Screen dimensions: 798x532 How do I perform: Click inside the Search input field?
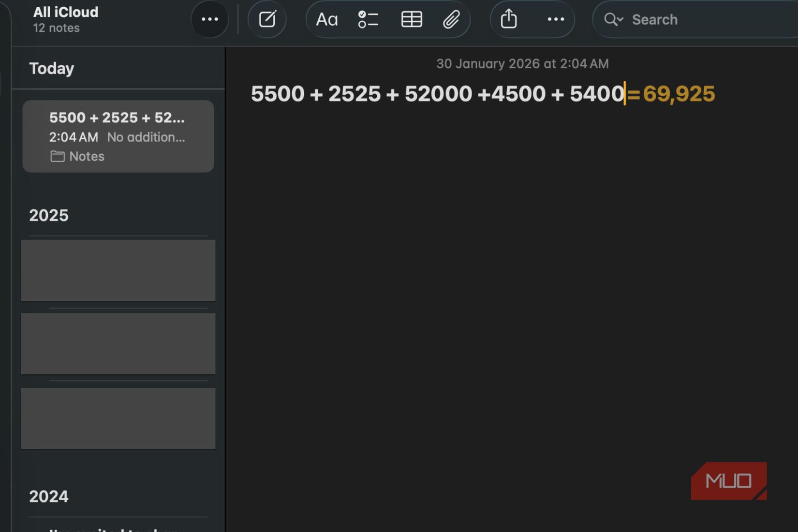[x=677, y=19]
